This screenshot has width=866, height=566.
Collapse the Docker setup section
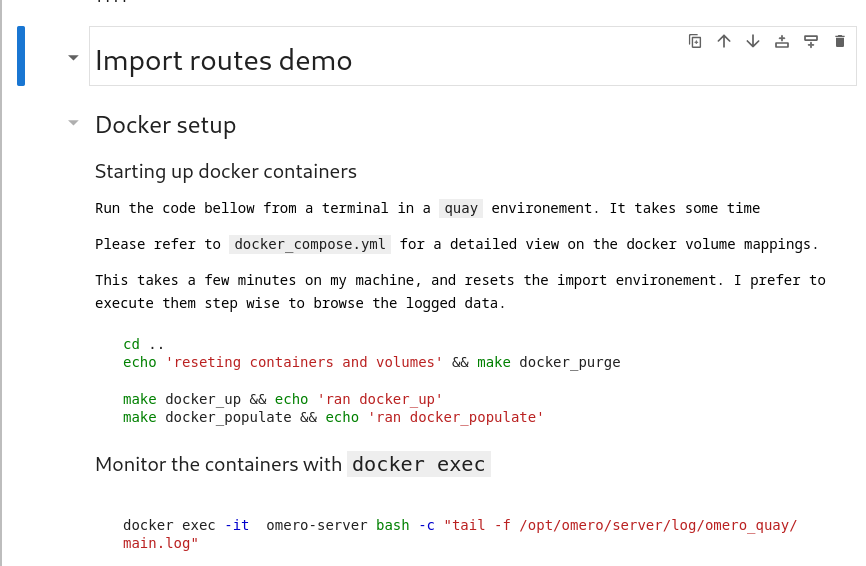73,123
